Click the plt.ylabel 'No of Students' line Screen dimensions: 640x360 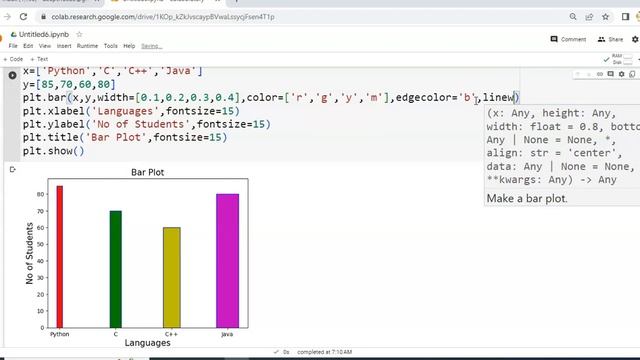147,124
